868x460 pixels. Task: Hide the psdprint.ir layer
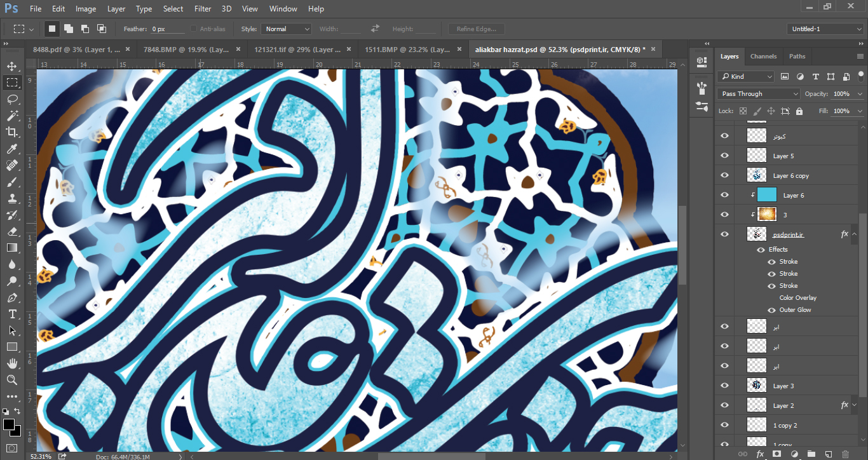724,234
